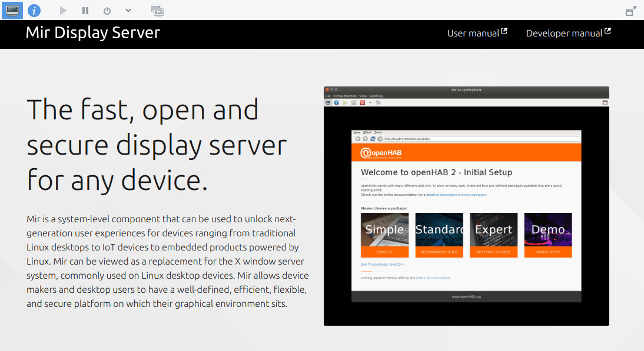Show the graphical console view
This screenshot has width=644, height=351.
pyautogui.click(x=12, y=10)
